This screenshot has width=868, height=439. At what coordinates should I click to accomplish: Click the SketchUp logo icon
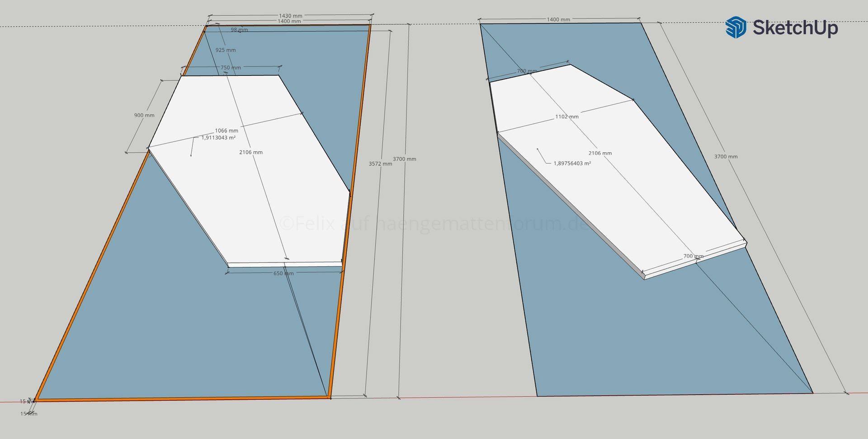click(x=736, y=27)
